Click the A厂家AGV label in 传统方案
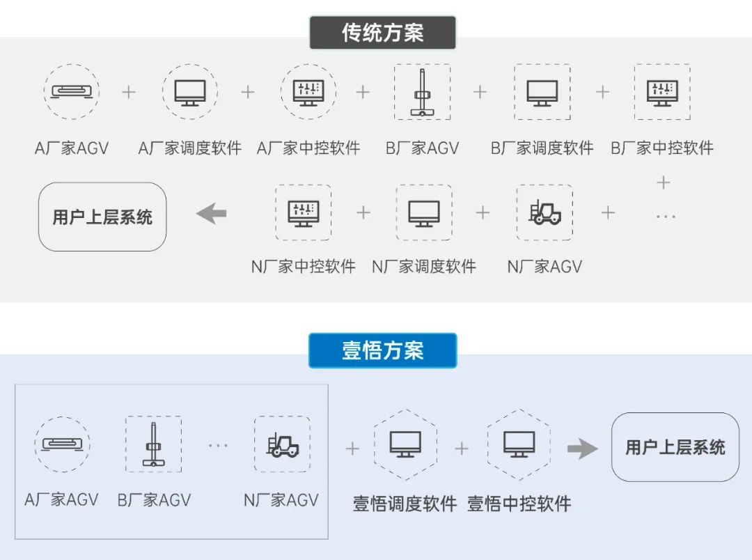The width and height of the screenshot is (752, 560). point(72,148)
